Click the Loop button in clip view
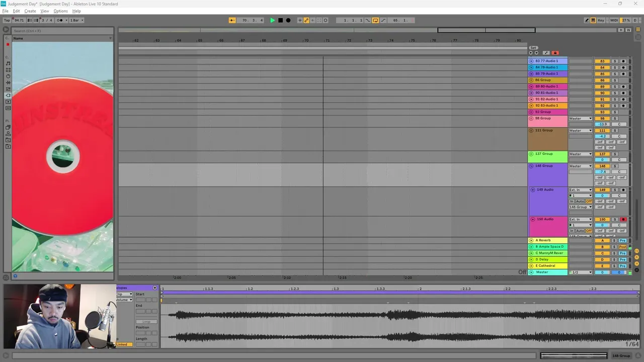 146,322
